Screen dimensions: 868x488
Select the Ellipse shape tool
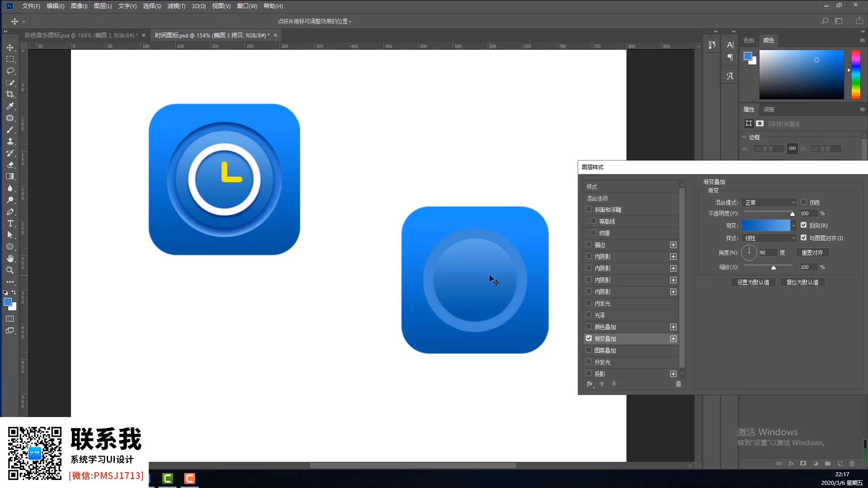(10, 247)
